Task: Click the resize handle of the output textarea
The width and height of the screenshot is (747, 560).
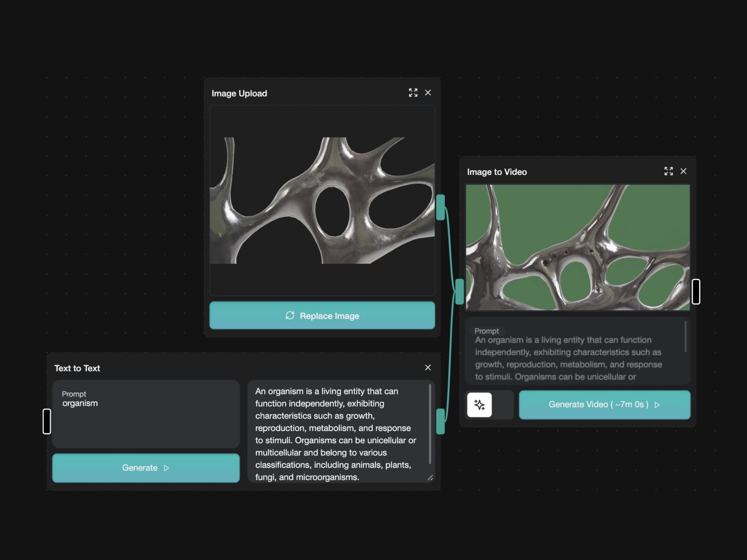Action: tap(430, 478)
